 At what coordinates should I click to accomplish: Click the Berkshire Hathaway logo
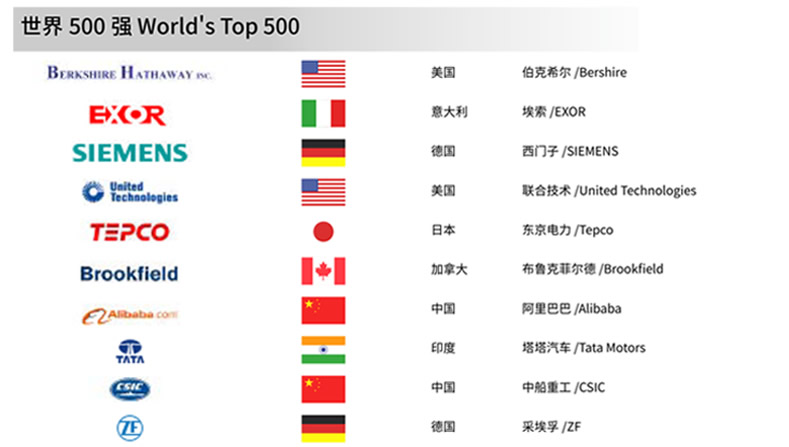coord(129,73)
